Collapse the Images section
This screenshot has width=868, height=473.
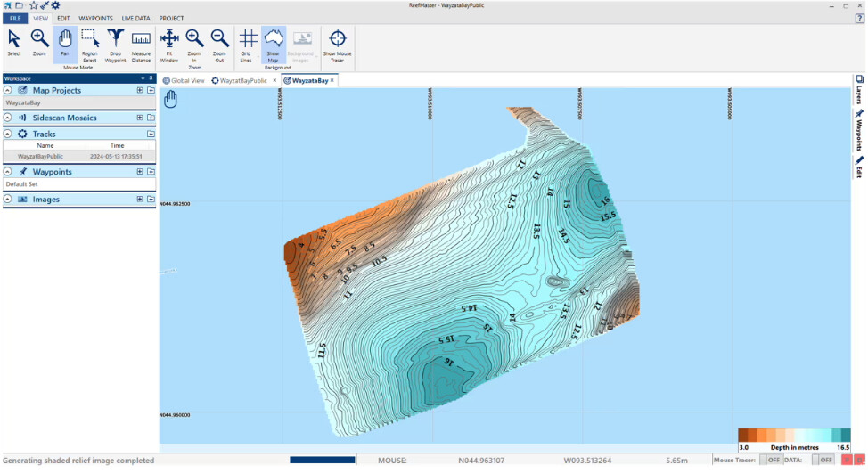pos(8,200)
